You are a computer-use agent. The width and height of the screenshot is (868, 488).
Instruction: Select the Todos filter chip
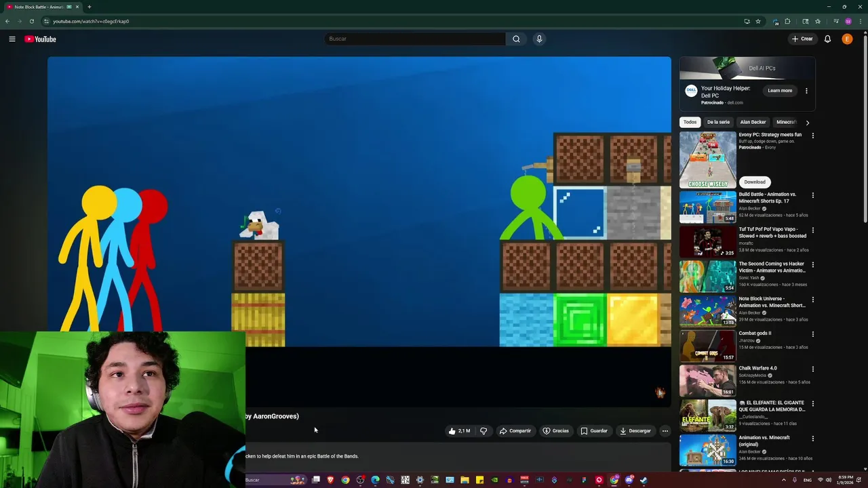click(x=690, y=122)
